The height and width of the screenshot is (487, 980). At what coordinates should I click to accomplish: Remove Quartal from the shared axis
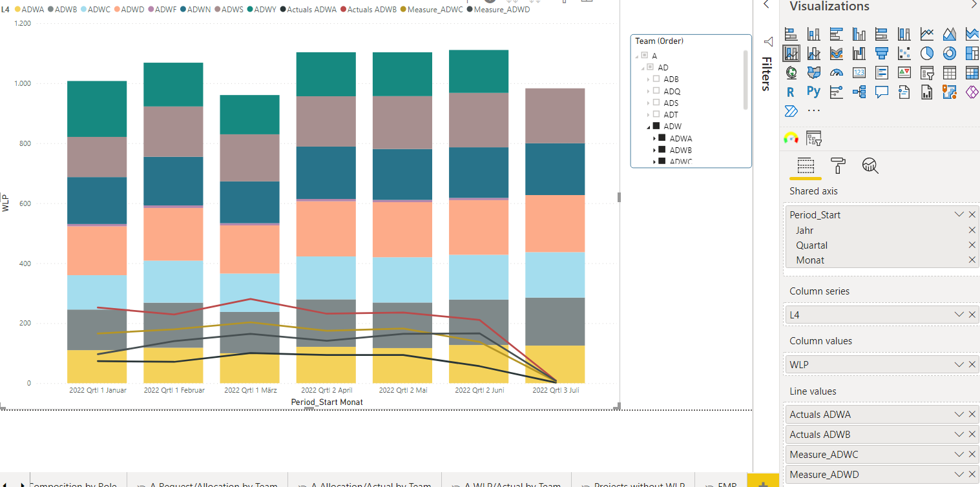coord(972,245)
